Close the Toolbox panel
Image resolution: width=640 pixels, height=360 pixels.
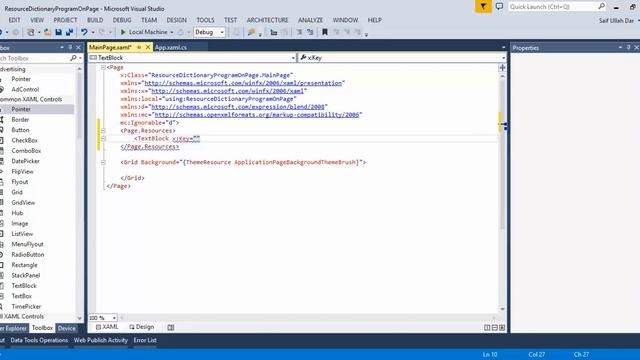point(78,48)
